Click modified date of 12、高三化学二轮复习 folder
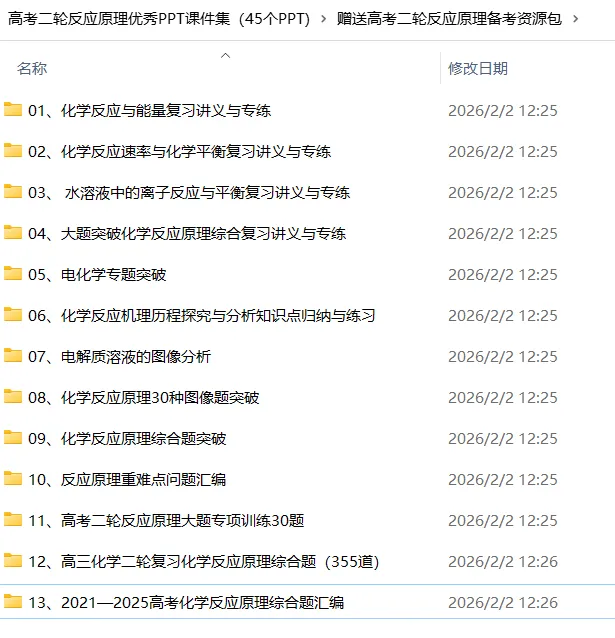This screenshot has width=615, height=638. pyautogui.click(x=503, y=562)
